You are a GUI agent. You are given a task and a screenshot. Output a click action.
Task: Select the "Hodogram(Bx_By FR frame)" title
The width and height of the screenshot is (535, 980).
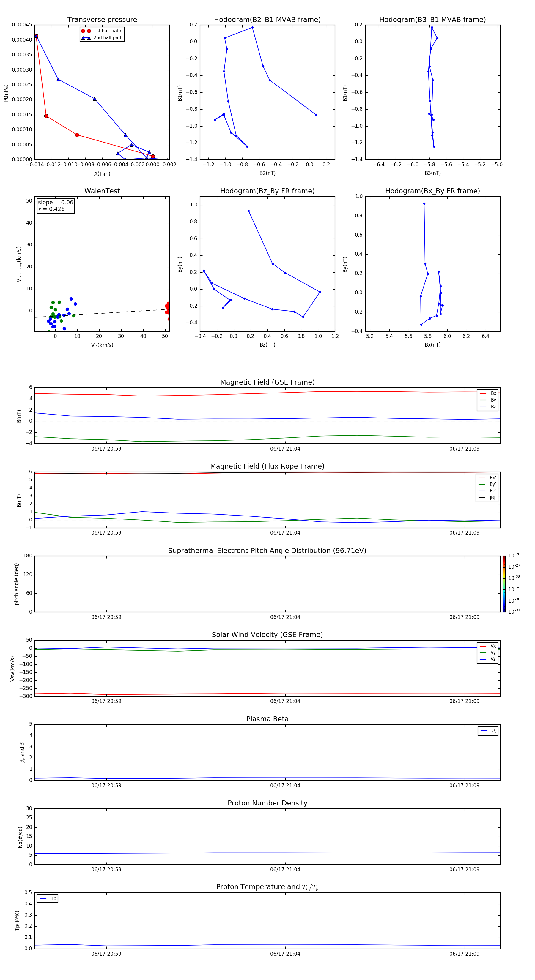pyautogui.click(x=432, y=191)
